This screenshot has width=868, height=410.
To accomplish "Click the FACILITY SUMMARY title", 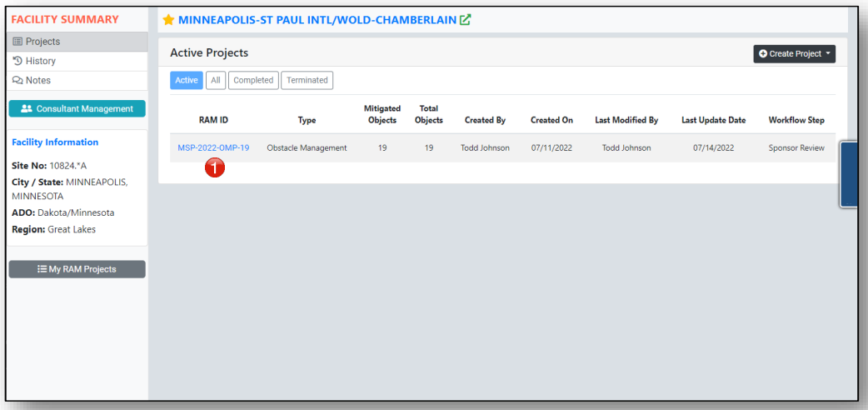I will [x=65, y=19].
